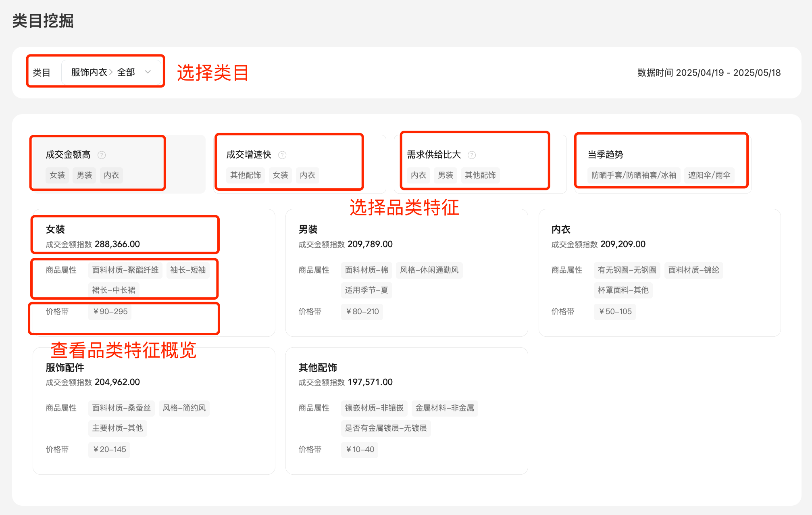This screenshot has width=812, height=515.
Task: Click help icon beside 需求供给比大
Action: 472,155
